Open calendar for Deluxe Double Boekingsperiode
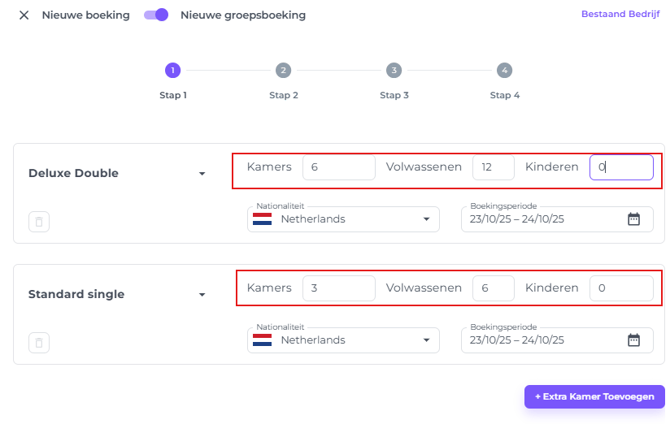 pyautogui.click(x=633, y=219)
